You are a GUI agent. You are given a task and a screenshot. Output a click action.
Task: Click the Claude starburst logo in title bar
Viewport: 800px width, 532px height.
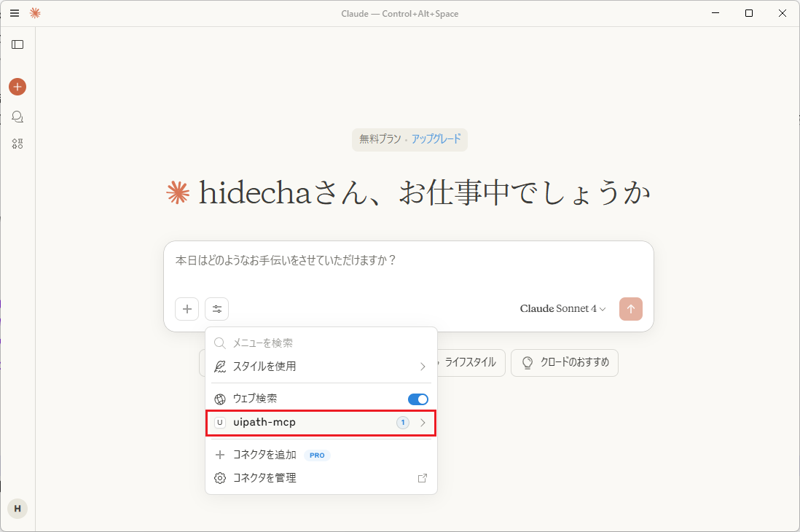click(x=35, y=13)
